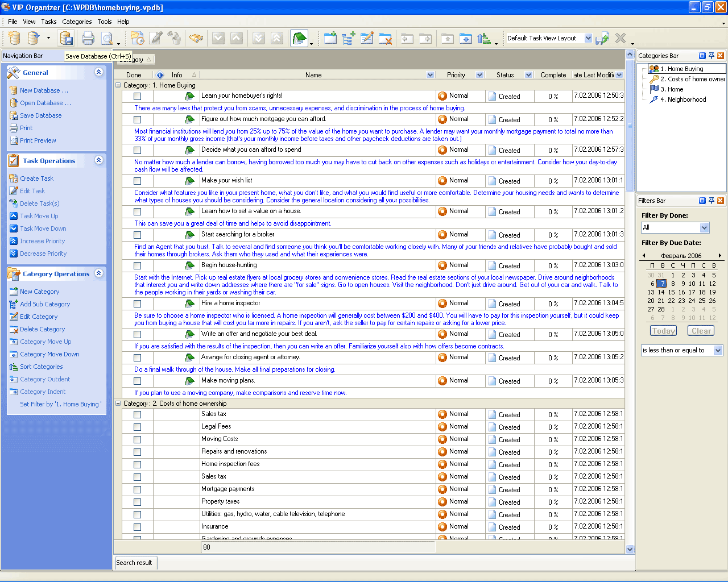Select '4. Neighborhood' in the Categories Bar

[x=686, y=99]
